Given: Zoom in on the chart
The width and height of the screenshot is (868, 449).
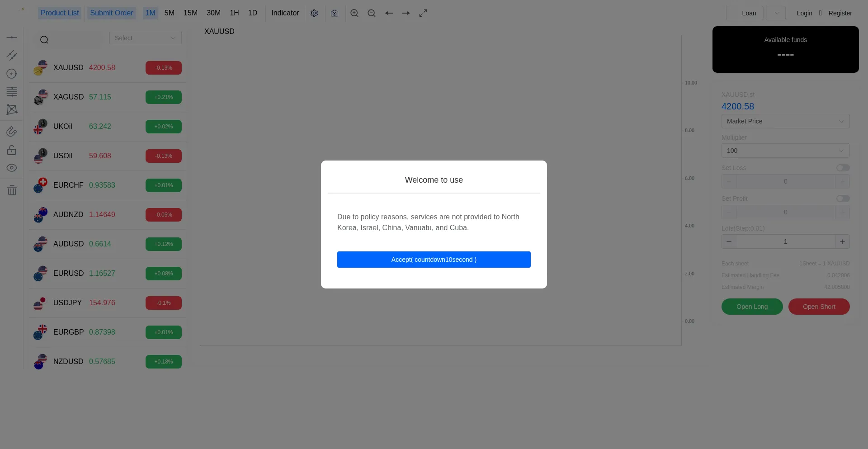Looking at the screenshot, I should [x=354, y=13].
